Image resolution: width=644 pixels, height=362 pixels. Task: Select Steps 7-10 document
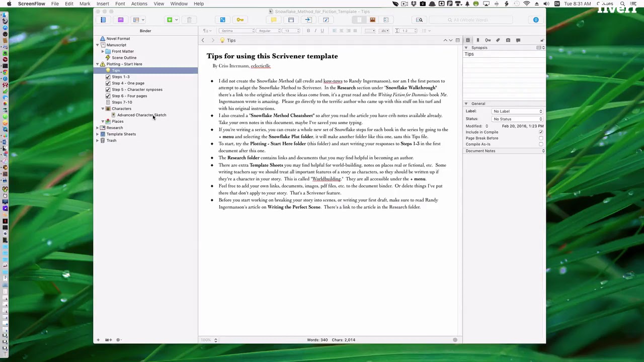tap(122, 102)
